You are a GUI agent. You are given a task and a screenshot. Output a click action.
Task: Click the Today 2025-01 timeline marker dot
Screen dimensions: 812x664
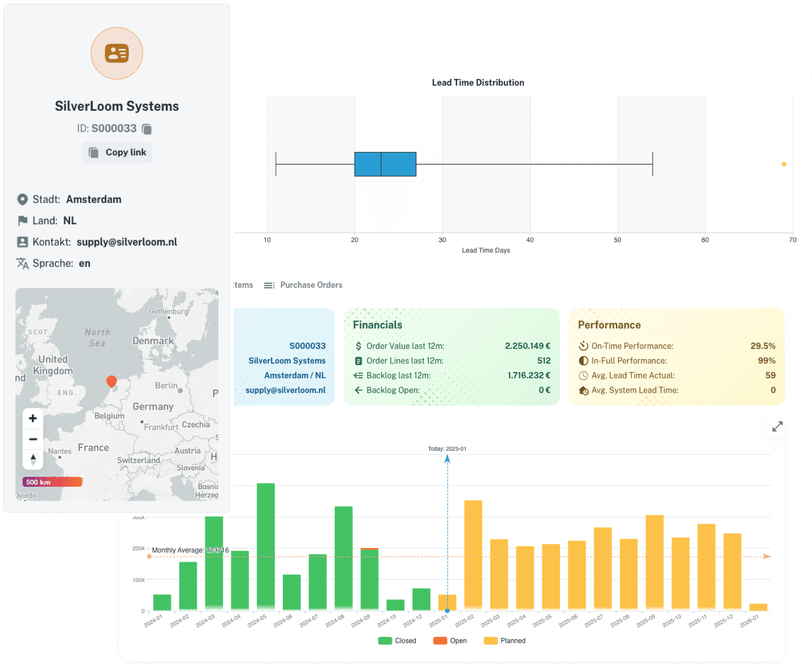coord(447,611)
